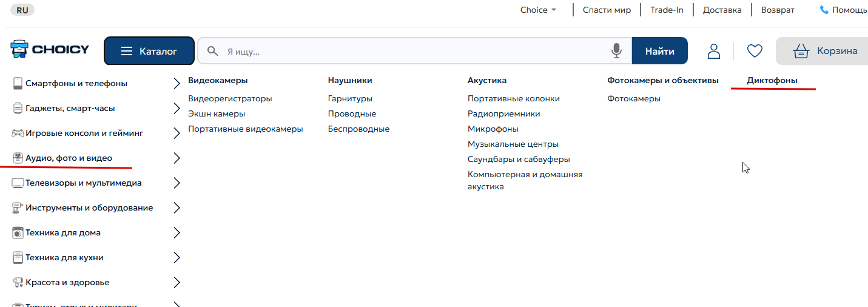
Task: Click the Техника для кухни icon
Action: 18,258
